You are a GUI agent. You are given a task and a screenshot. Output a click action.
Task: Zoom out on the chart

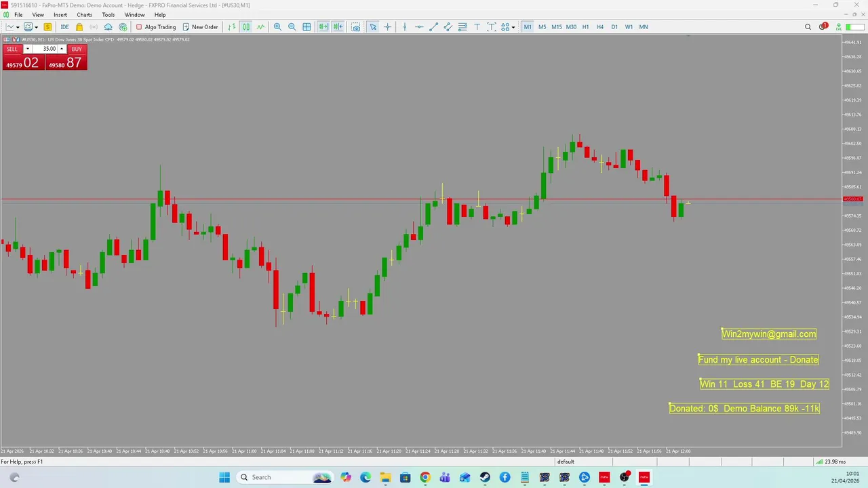click(292, 27)
